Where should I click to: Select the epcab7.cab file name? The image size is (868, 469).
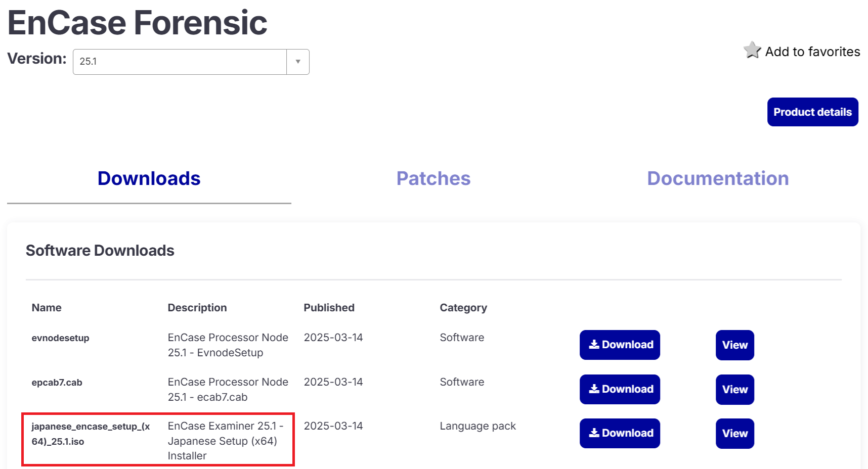57,383
